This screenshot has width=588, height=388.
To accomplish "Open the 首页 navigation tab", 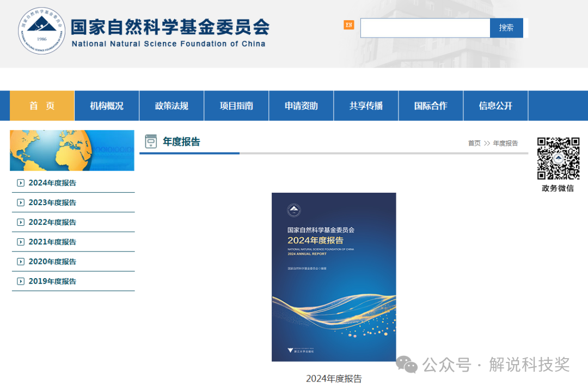I will click(x=42, y=106).
